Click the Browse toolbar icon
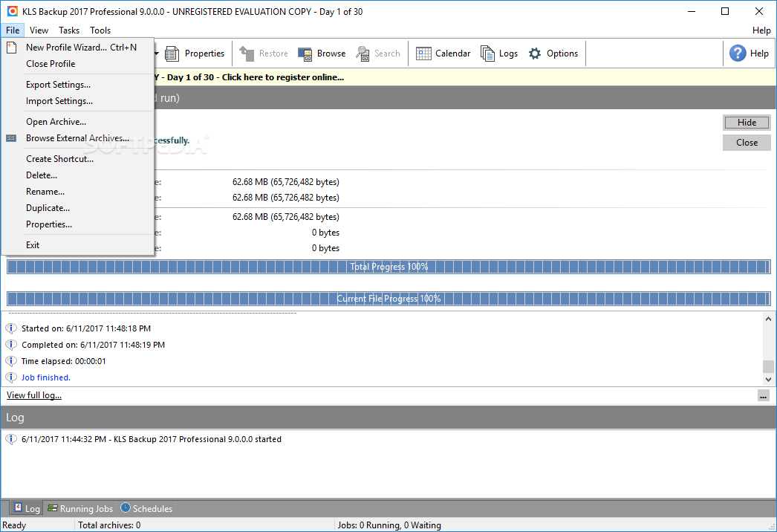The image size is (777, 532). 305,53
